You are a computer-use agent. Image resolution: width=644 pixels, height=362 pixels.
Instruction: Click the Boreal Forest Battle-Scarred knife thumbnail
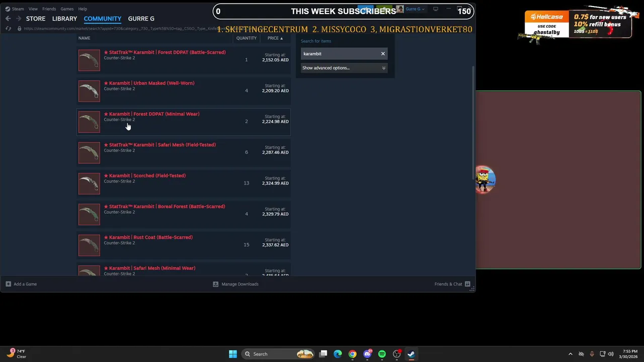(89, 214)
